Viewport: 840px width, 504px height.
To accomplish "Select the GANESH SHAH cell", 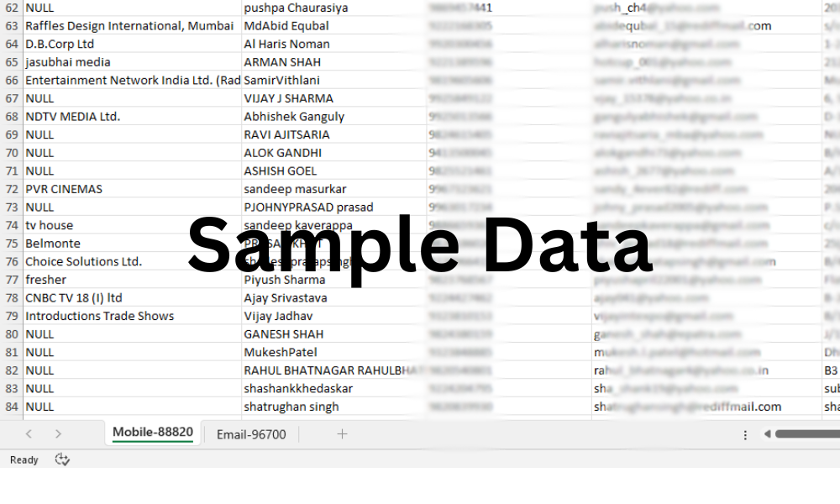I will pyautogui.click(x=334, y=334).
